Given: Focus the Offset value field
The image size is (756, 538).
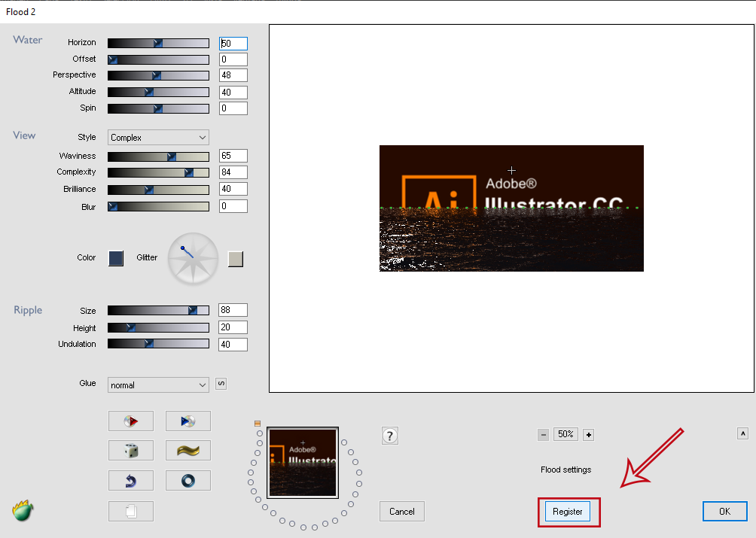Looking at the screenshot, I should (x=233, y=59).
